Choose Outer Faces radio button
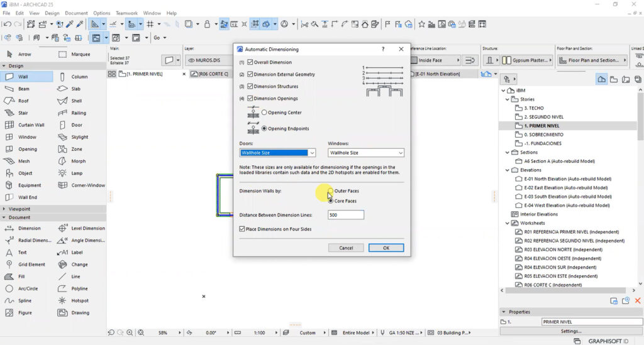The width and height of the screenshot is (644, 345). click(x=331, y=191)
